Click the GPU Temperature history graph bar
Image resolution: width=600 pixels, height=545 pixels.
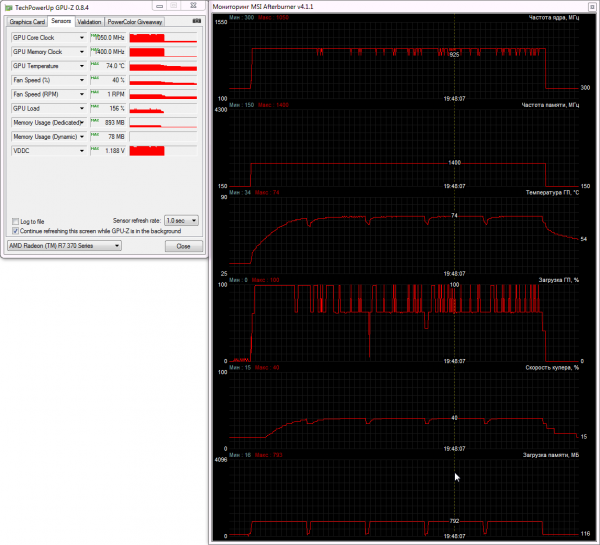point(163,66)
